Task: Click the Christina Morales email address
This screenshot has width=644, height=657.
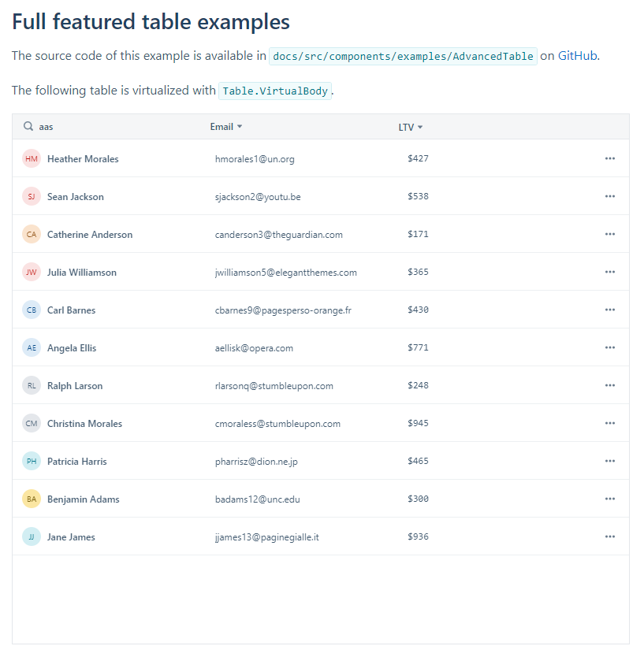Action: tap(277, 424)
